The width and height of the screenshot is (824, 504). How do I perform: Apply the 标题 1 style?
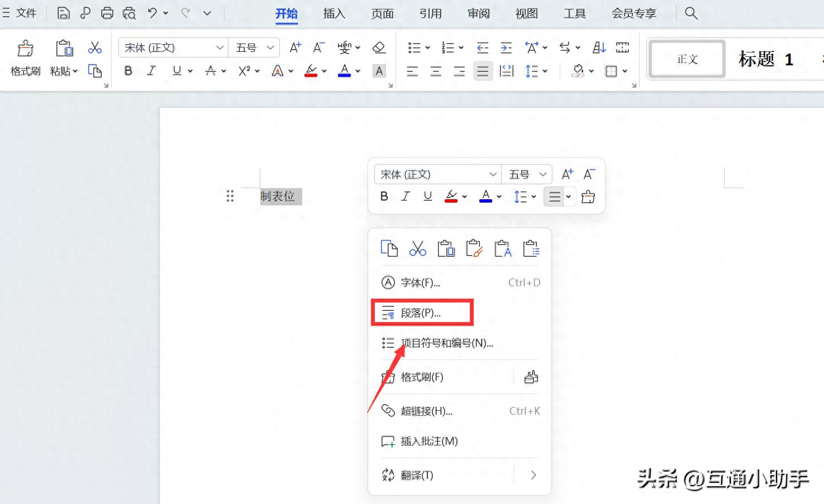click(765, 59)
